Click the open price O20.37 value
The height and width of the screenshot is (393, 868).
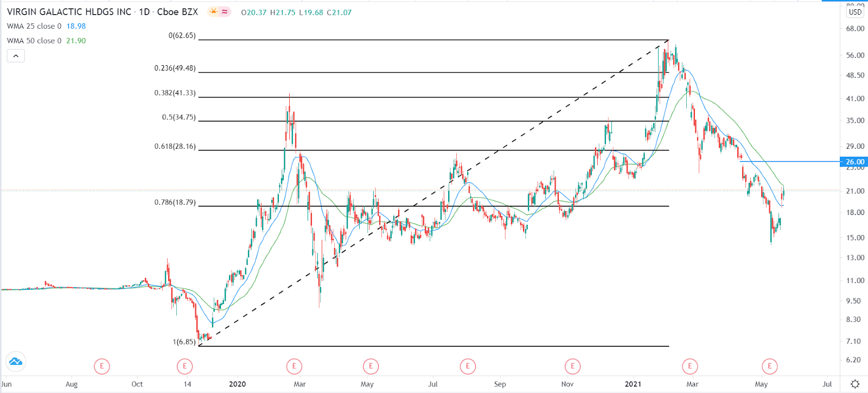(254, 12)
